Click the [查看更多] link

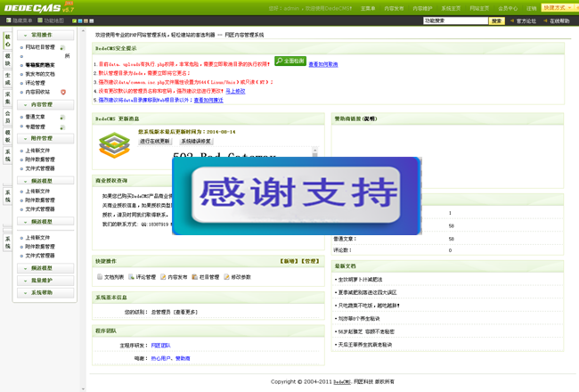click(x=186, y=312)
